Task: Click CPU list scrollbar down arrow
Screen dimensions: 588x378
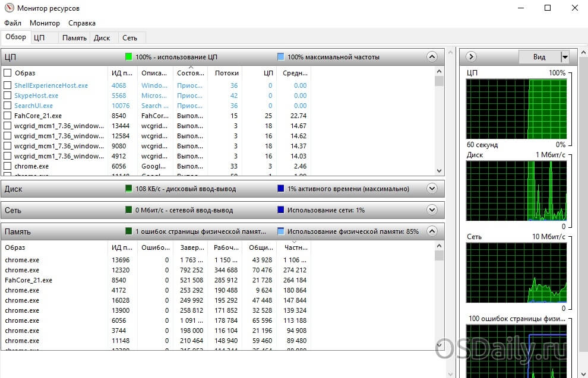Action: (439, 171)
